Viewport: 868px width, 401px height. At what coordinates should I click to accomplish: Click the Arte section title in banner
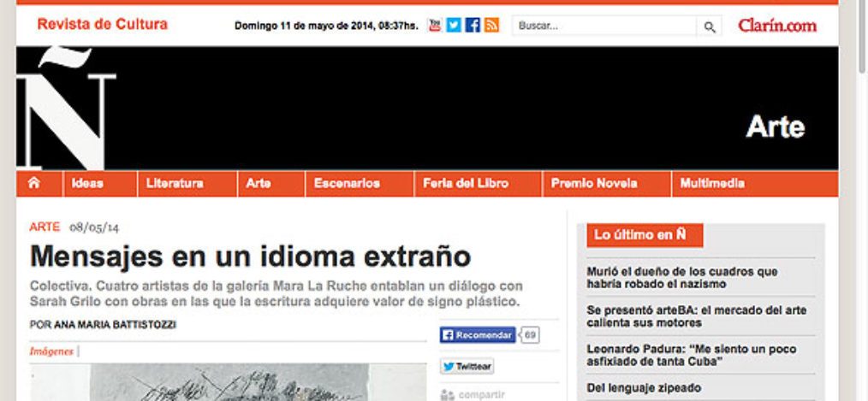click(x=775, y=127)
